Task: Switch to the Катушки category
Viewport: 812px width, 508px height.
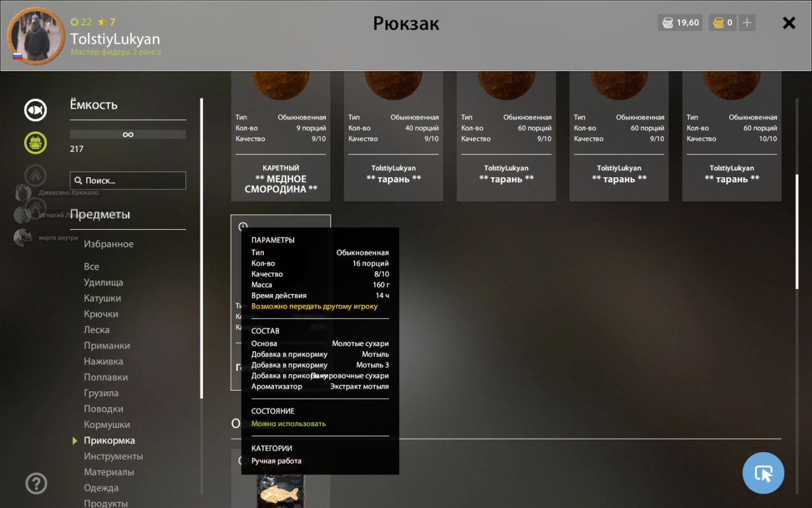Action: (102, 298)
